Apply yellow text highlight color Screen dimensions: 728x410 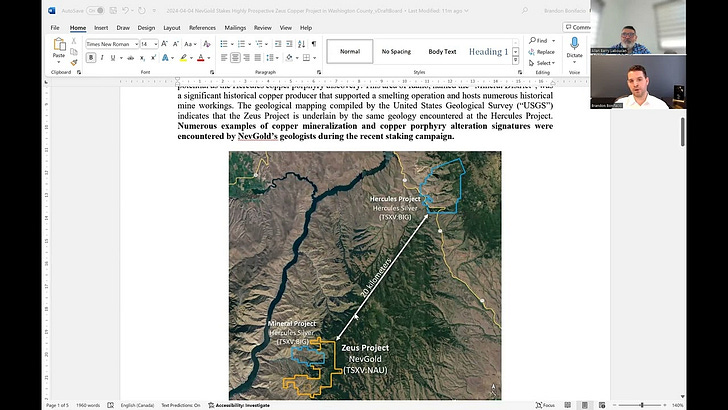[183, 58]
